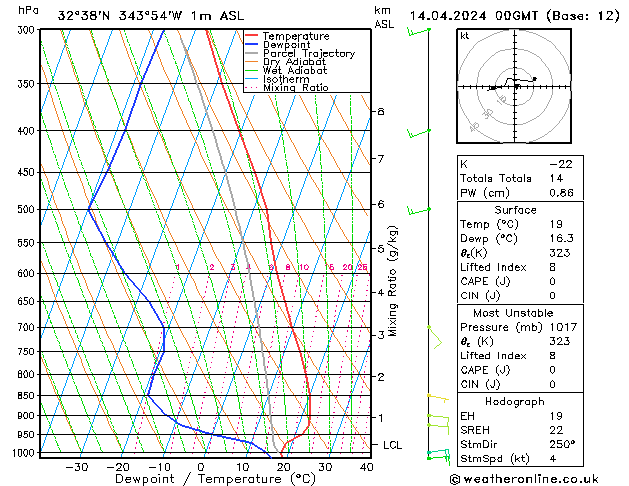
Task: Click the 500 hPa pressure level label
Action: click(26, 209)
